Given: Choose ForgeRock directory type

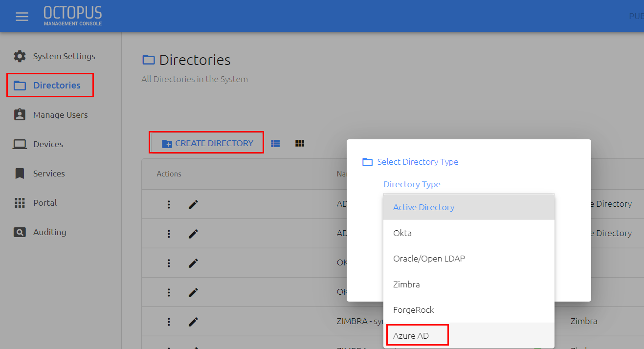Looking at the screenshot, I should pos(469,310).
